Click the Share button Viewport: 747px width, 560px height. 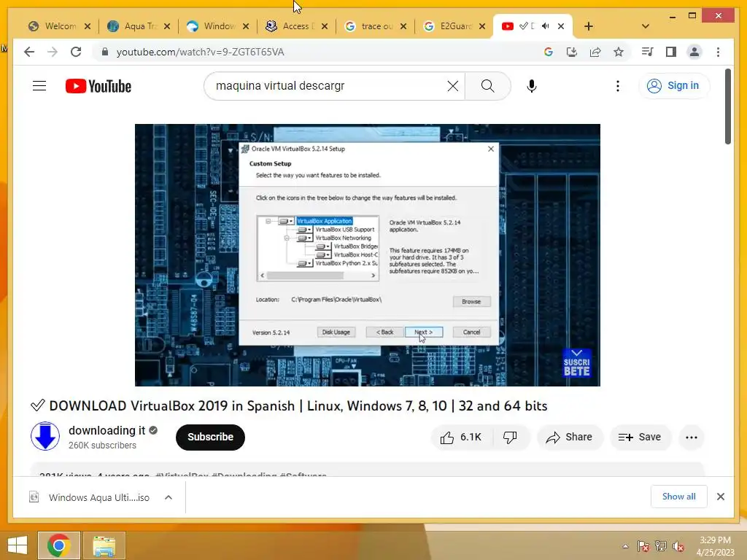[x=569, y=437]
